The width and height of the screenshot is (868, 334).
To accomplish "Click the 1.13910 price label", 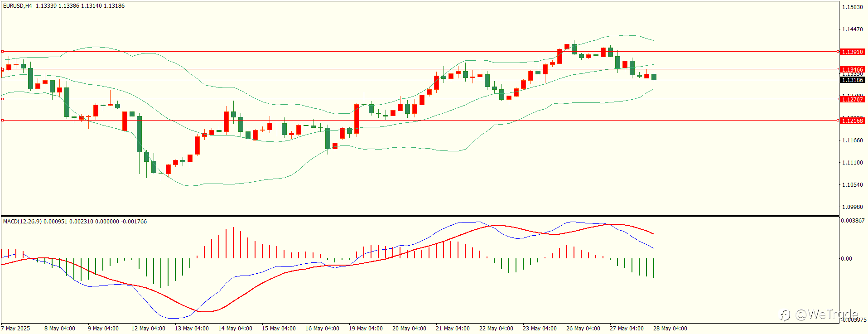I will click(x=852, y=52).
